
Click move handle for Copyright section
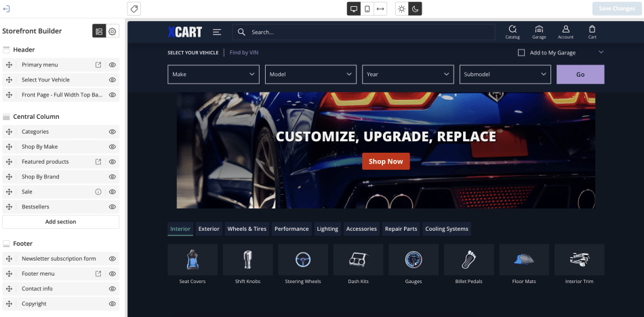pyautogui.click(x=9, y=304)
